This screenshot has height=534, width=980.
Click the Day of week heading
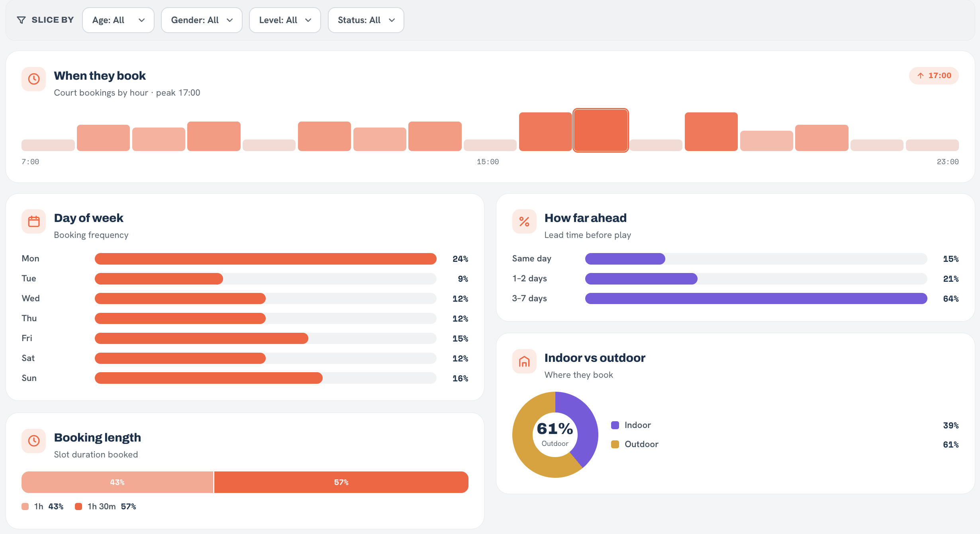point(89,218)
